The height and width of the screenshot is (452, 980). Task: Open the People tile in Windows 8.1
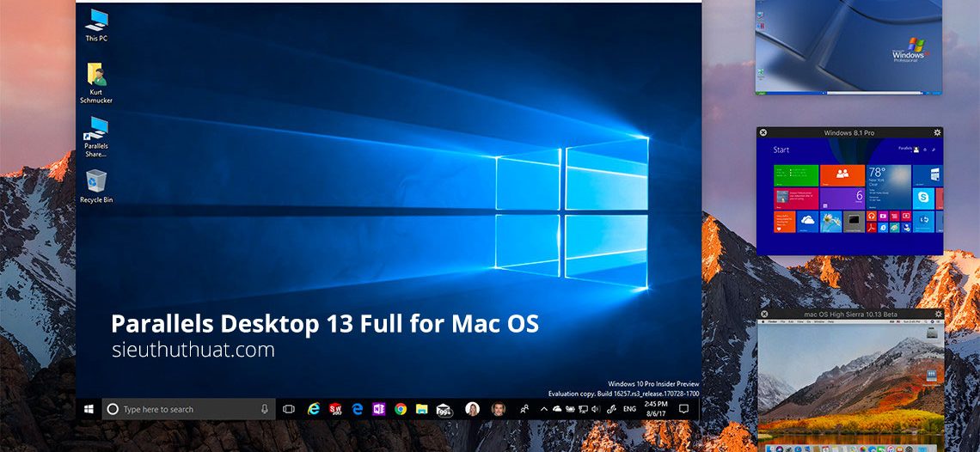[x=842, y=175]
